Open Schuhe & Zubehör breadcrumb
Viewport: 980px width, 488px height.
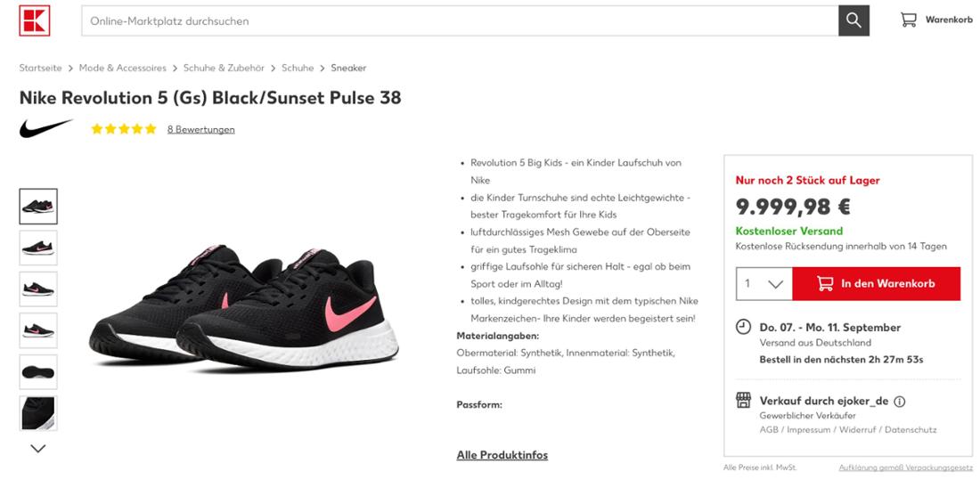pyautogui.click(x=224, y=68)
